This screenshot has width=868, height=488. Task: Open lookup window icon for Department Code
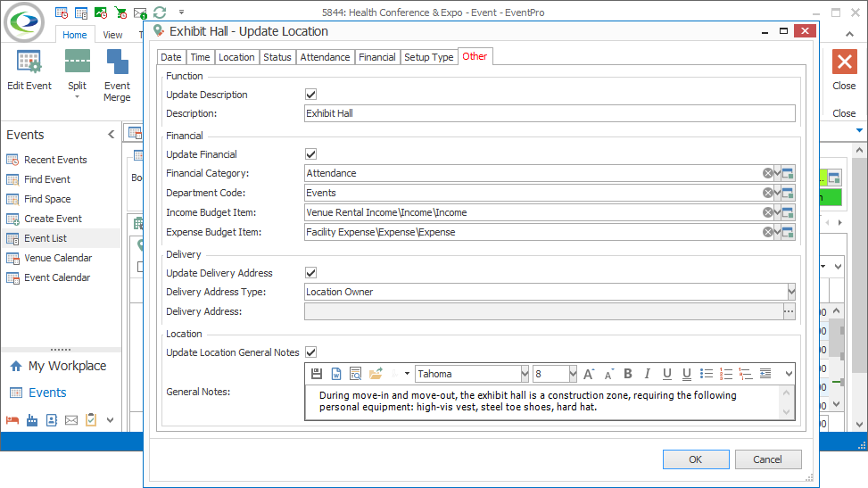pyautogui.click(x=788, y=193)
